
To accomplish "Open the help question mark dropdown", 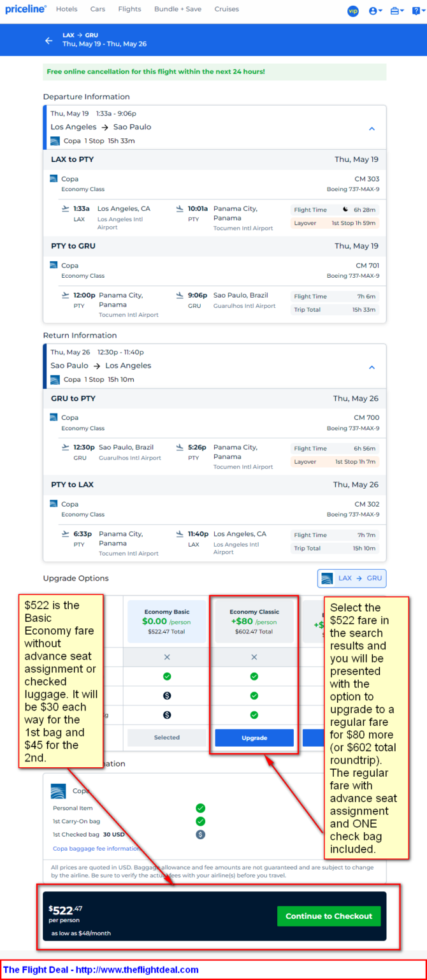I will point(417,11).
